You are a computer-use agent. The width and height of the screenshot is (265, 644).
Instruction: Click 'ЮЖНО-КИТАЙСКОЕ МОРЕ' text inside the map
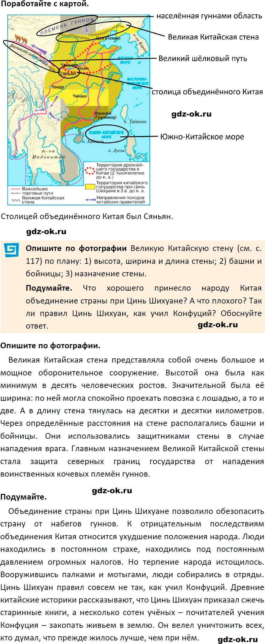click(107, 135)
